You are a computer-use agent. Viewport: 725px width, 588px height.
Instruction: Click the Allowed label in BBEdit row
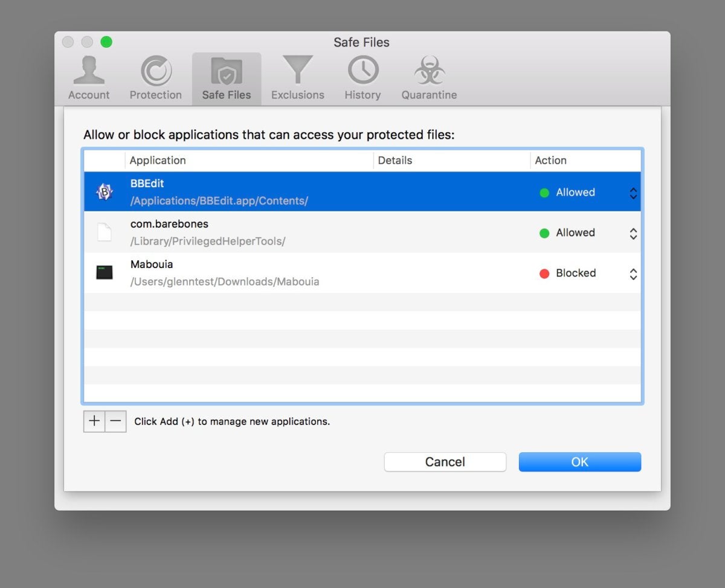coord(575,193)
